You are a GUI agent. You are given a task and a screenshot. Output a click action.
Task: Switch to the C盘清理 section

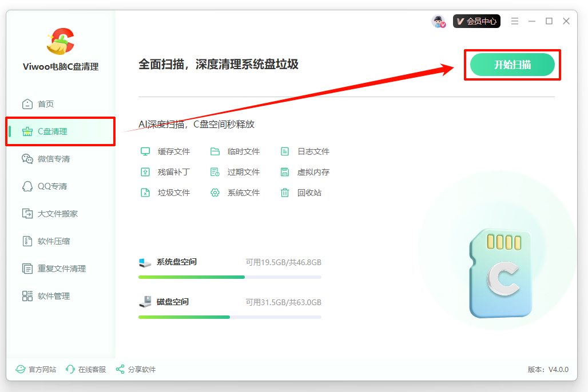(x=54, y=131)
